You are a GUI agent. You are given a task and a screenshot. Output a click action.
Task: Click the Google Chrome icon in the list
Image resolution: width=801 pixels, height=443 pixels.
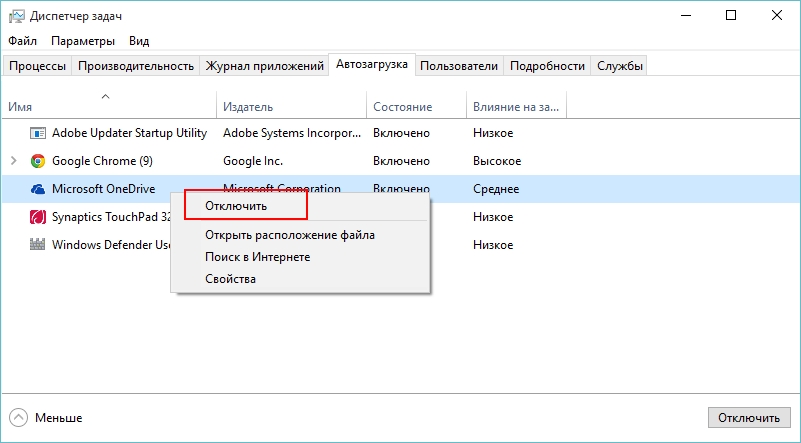tap(38, 161)
